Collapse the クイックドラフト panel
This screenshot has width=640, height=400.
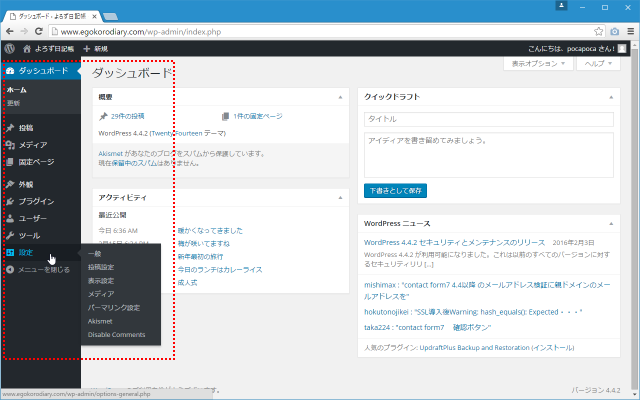(612, 97)
